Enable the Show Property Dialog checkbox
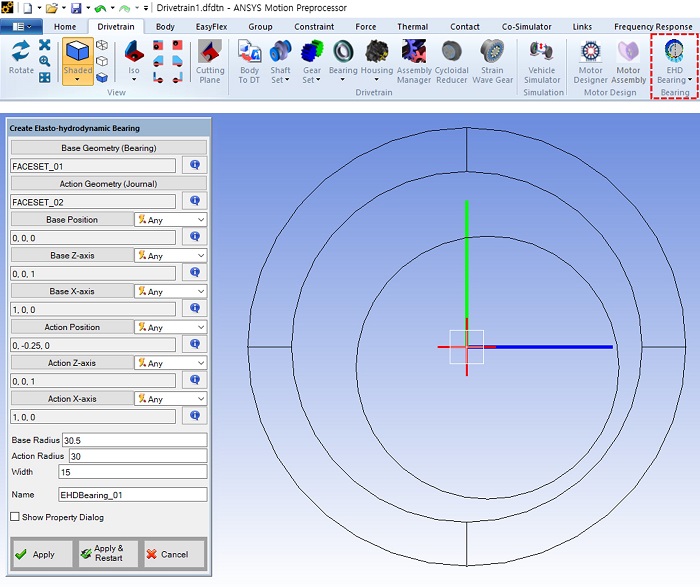This screenshot has width=700, height=587. pyautogui.click(x=15, y=516)
